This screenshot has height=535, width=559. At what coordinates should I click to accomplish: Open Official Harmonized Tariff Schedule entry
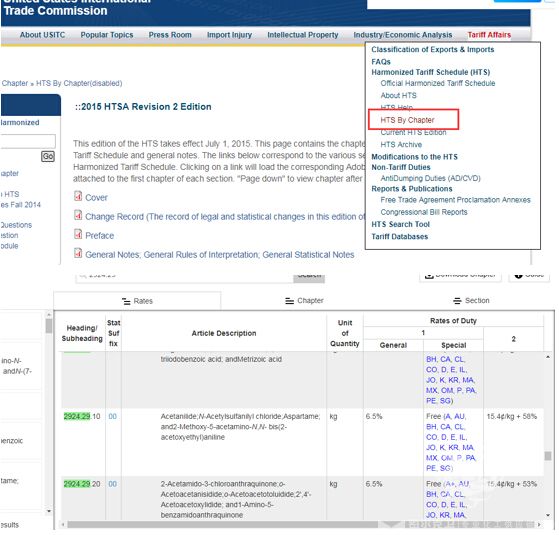point(437,83)
